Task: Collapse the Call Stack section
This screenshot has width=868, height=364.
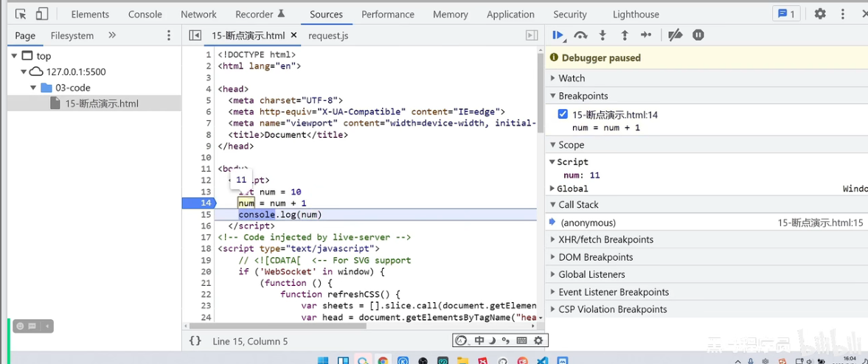Action: pyautogui.click(x=706, y=205)
